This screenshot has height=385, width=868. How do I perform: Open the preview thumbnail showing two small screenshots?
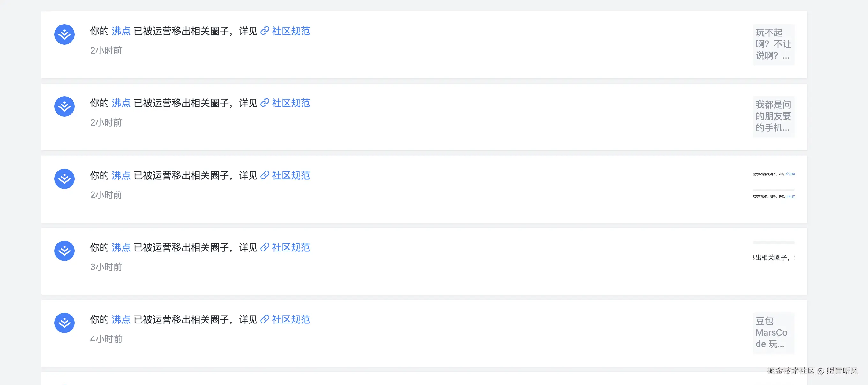point(773,185)
